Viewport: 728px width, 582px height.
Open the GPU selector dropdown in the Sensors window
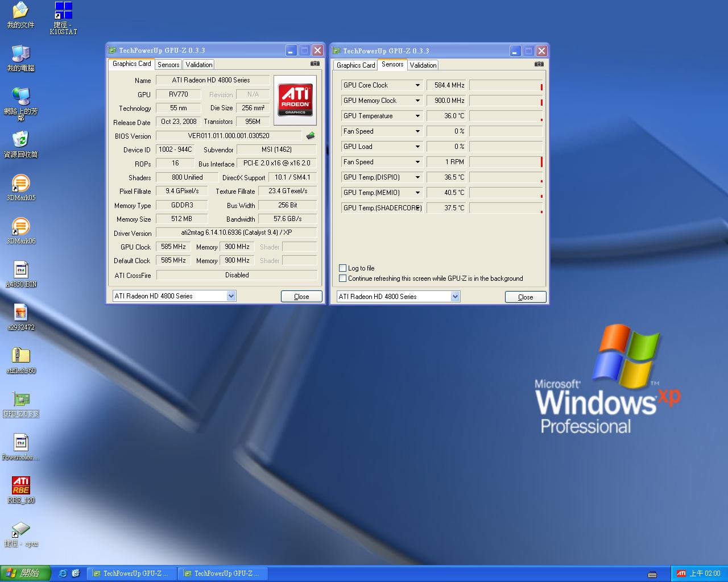click(x=455, y=297)
